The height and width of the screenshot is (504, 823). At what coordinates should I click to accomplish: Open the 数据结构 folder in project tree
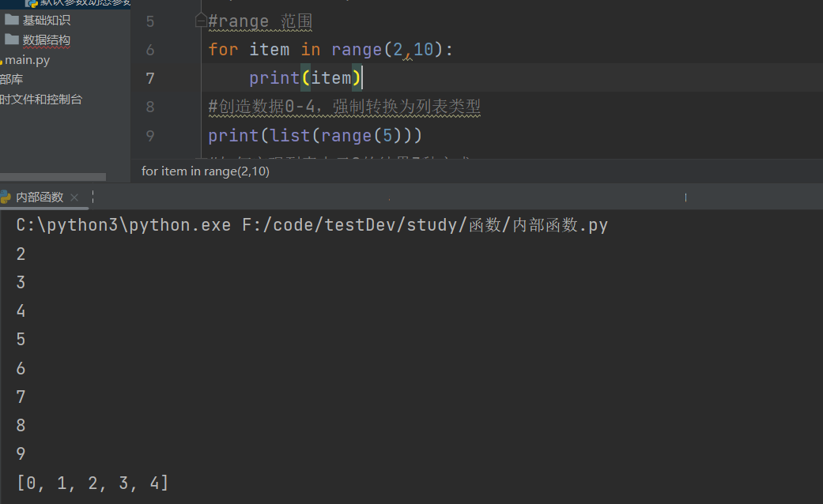pyautogui.click(x=46, y=40)
